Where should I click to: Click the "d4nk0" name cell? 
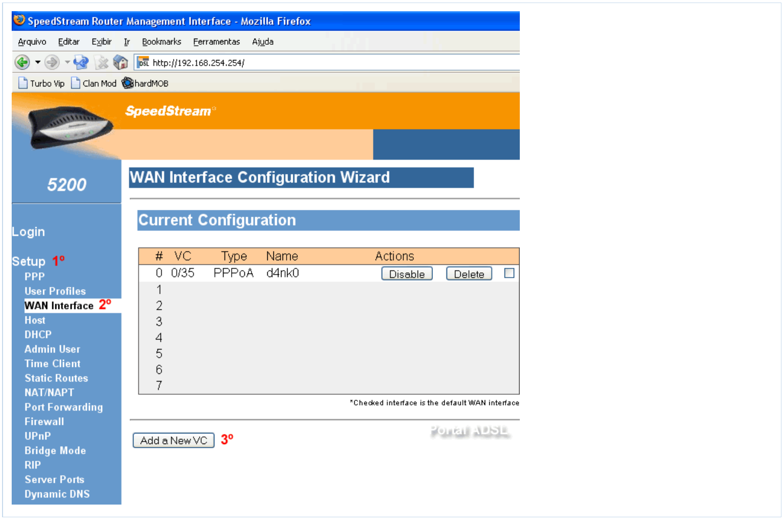(283, 273)
